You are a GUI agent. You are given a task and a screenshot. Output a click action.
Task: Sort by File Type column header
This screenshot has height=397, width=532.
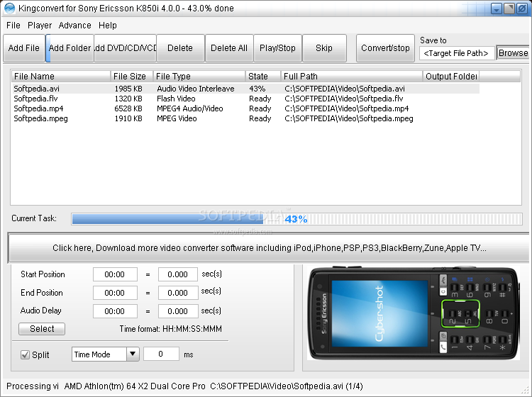point(199,77)
